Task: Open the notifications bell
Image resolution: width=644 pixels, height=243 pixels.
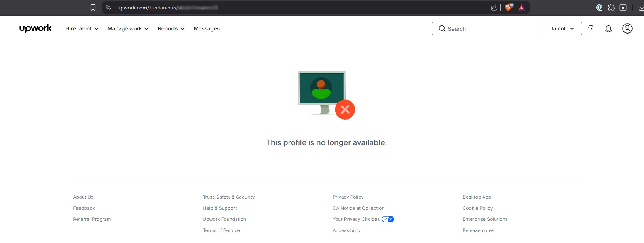Action: 608,28
